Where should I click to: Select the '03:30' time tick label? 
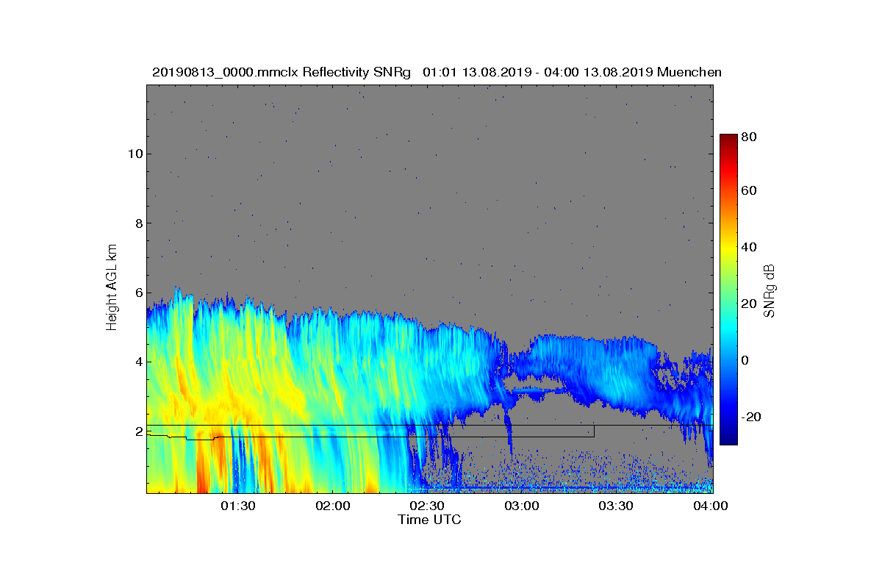(x=617, y=506)
